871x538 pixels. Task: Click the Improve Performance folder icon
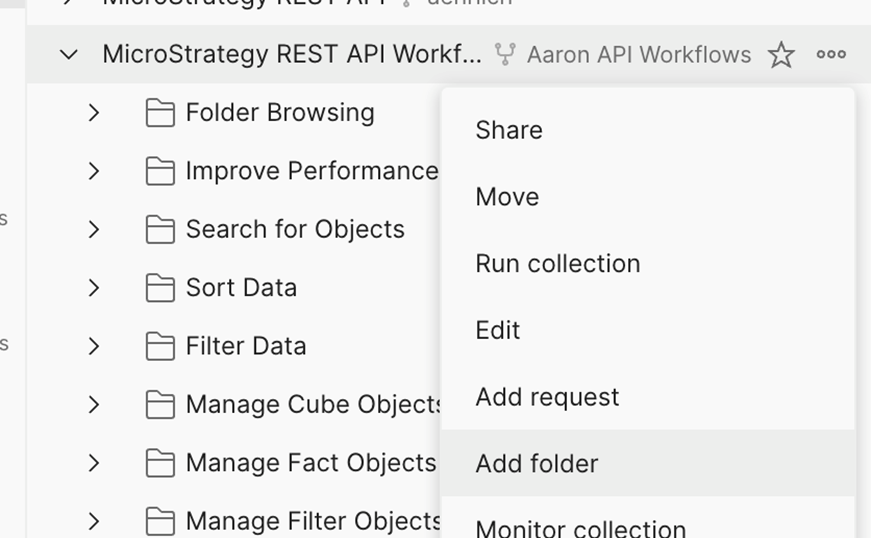[160, 172]
